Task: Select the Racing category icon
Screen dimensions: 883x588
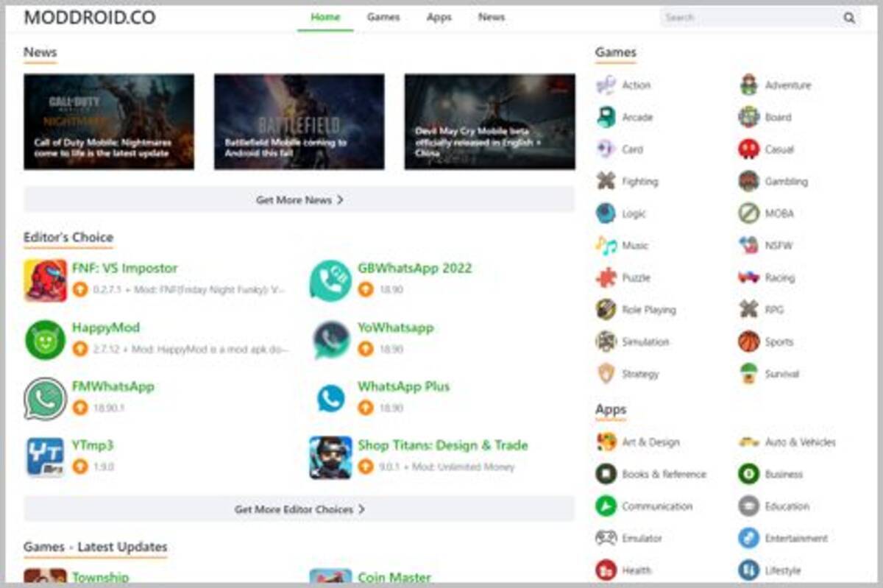Action: [748, 277]
